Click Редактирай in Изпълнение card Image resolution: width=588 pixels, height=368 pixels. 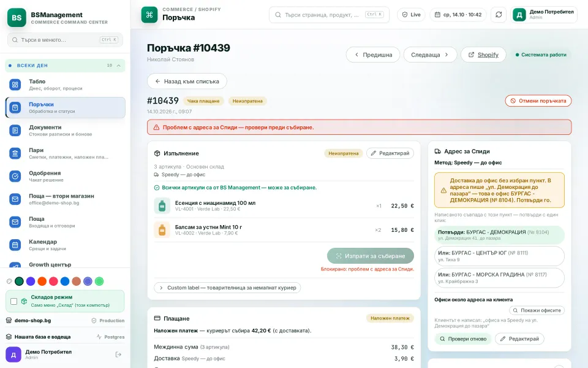[390, 153]
